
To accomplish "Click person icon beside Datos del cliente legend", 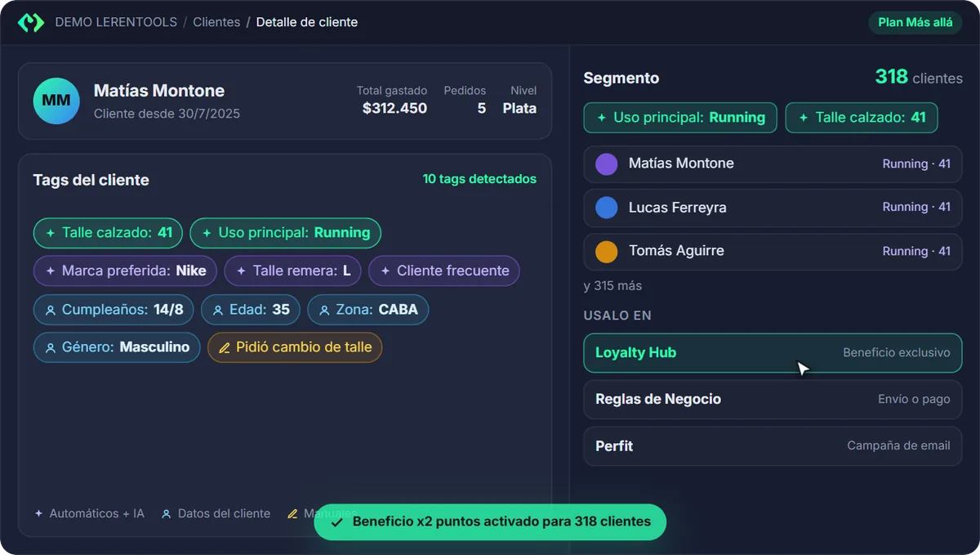I will tap(167, 514).
